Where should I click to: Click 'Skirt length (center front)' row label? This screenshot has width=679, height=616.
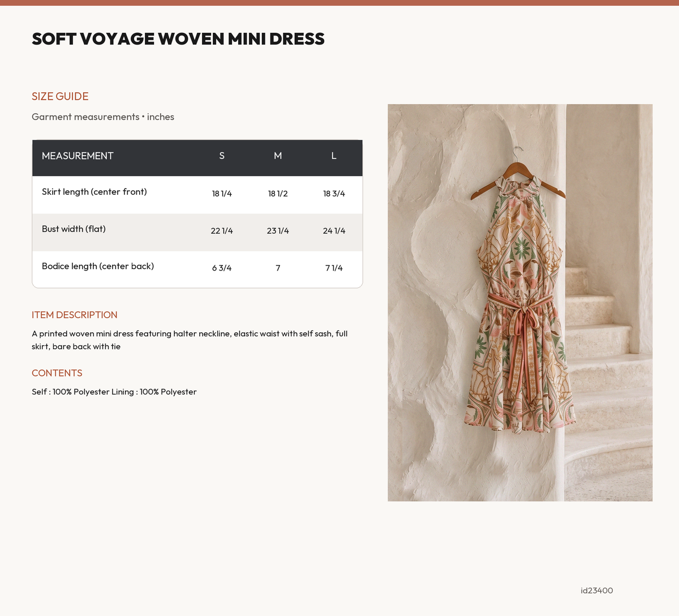pyautogui.click(x=94, y=192)
